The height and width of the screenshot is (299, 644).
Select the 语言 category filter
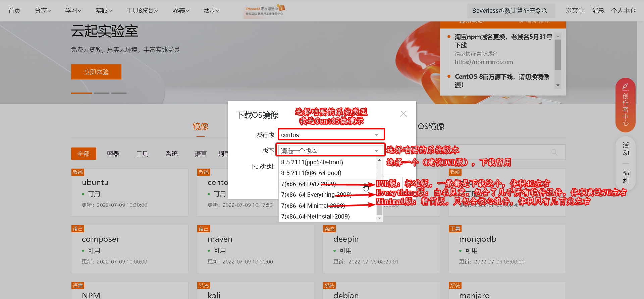pos(201,154)
